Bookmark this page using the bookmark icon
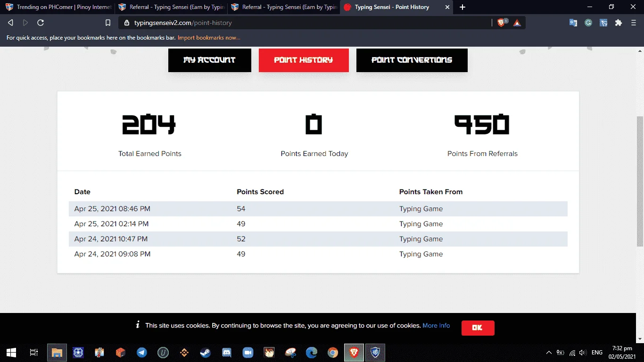644x362 pixels. (108, 23)
